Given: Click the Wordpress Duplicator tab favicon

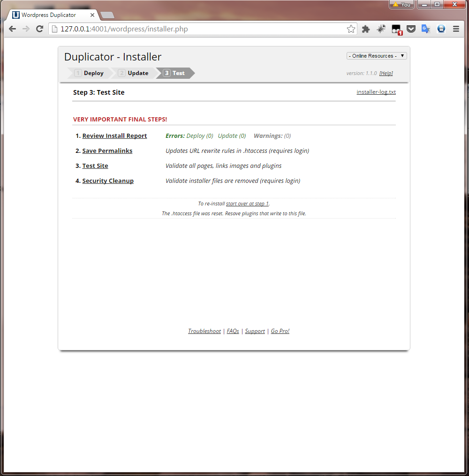Looking at the screenshot, I should coord(16,15).
